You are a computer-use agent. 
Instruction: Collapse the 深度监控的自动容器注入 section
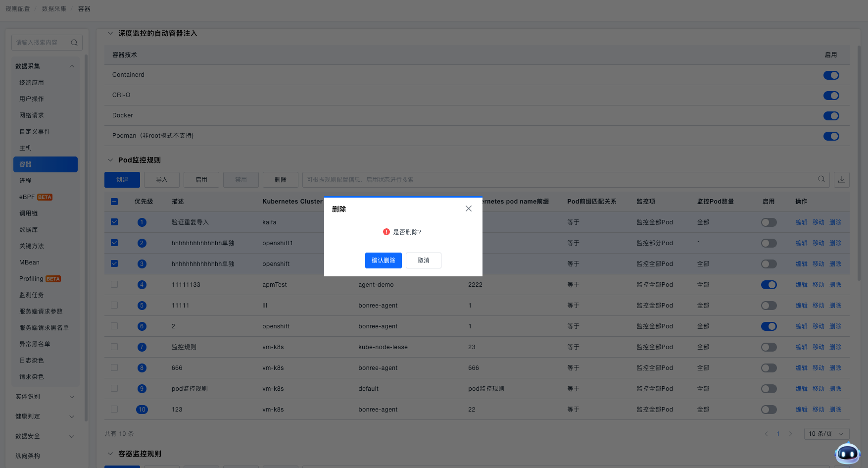tap(110, 33)
